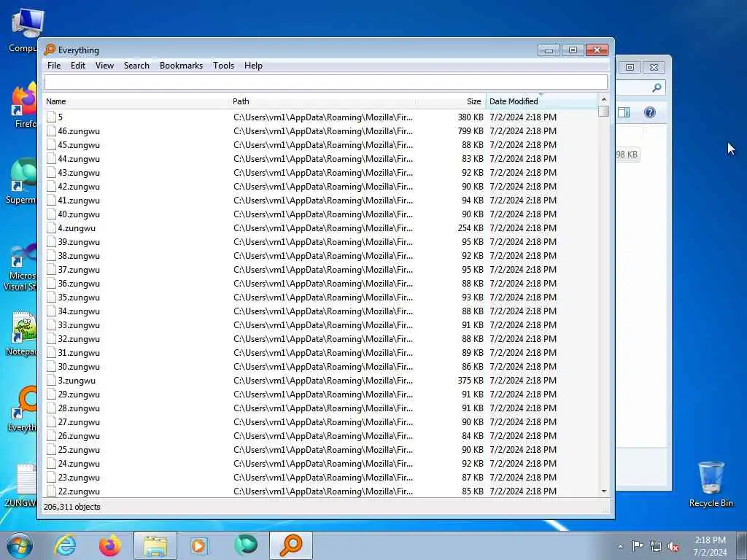Click the Everything taskbar button

291,545
